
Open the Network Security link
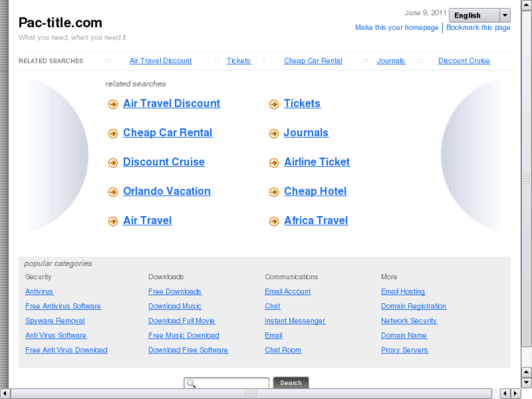point(408,321)
